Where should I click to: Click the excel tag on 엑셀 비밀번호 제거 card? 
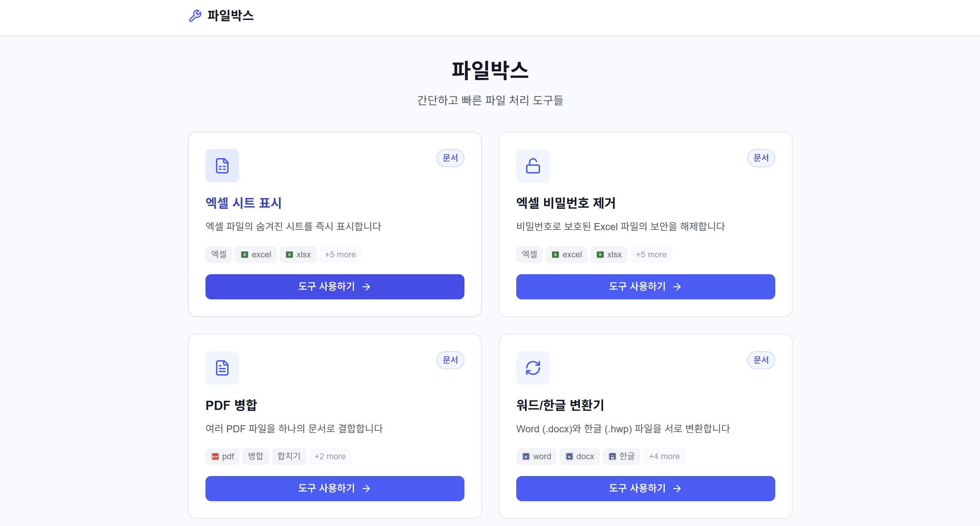[x=567, y=255]
